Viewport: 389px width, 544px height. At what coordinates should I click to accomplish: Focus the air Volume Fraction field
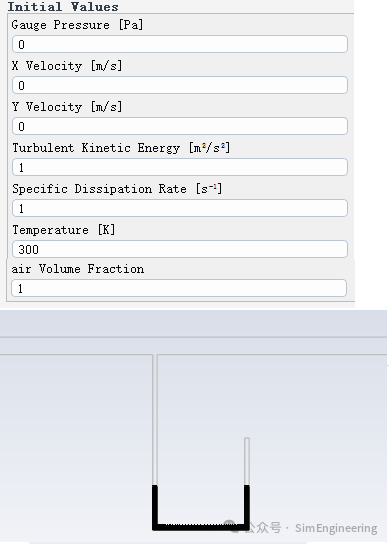(x=179, y=288)
